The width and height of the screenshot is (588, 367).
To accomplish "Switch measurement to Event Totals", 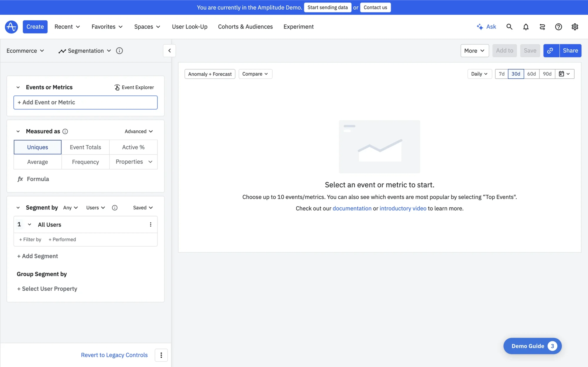I will (x=86, y=147).
